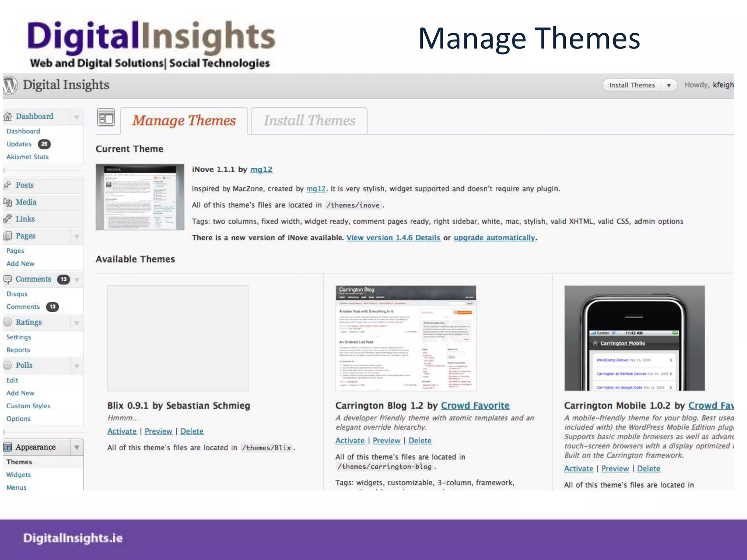747x560 pixels.
Task: Click the Dashboard house icon
Action: pyautogui.click(x=8, y=117)
